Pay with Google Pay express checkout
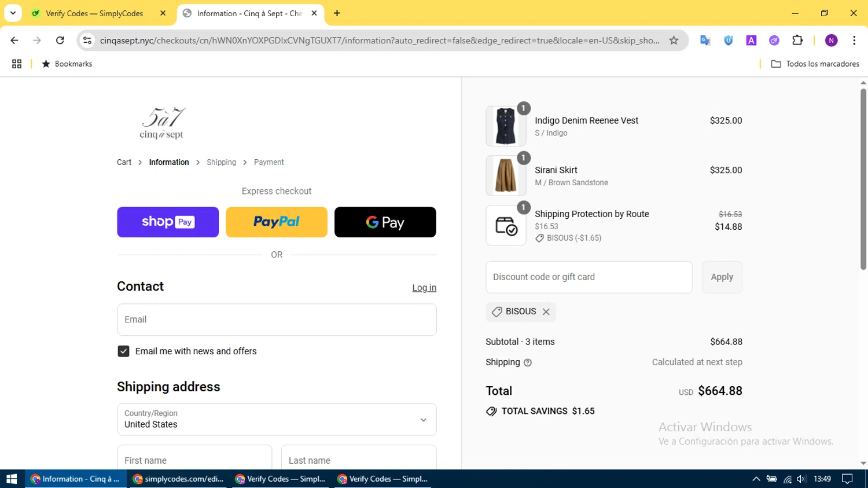 point(385,222)
